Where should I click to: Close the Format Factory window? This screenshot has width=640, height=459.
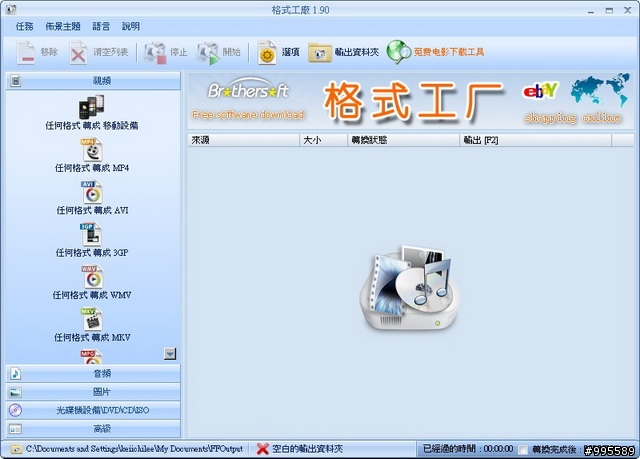pyautogui.click(x=628, y=11)
